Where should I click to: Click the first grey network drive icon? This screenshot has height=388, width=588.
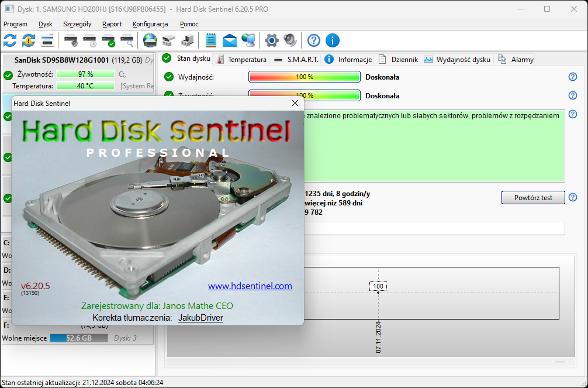pyautogui.click(x=169, y=40)
